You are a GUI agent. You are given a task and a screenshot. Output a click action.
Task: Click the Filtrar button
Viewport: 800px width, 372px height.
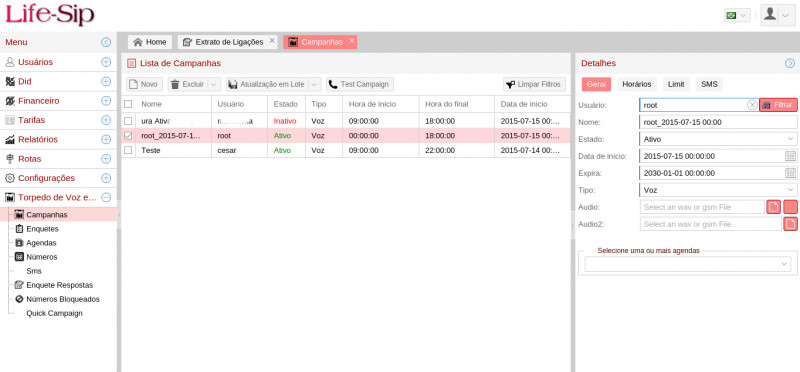pyautogui.click(x=779, y=105)
